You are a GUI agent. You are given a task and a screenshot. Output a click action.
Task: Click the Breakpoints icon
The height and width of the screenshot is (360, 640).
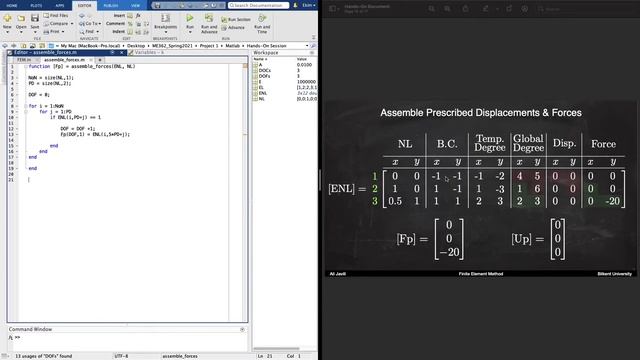pos(165,18)
